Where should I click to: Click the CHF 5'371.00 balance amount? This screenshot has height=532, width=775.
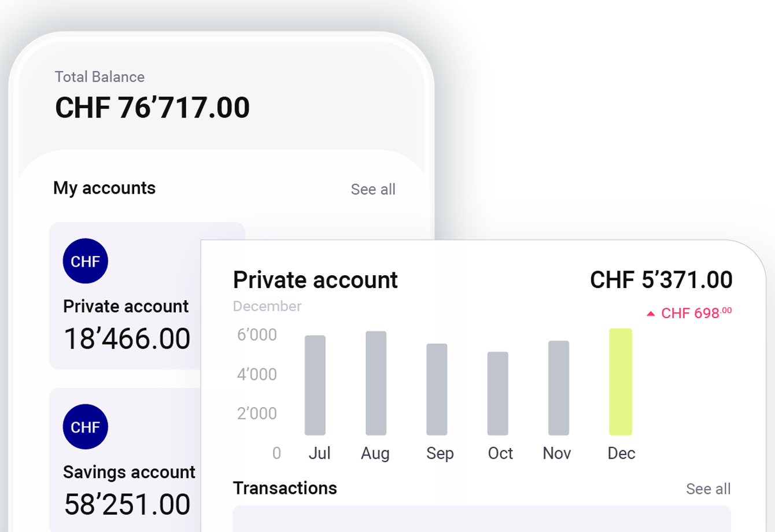(x=661, y=280)
